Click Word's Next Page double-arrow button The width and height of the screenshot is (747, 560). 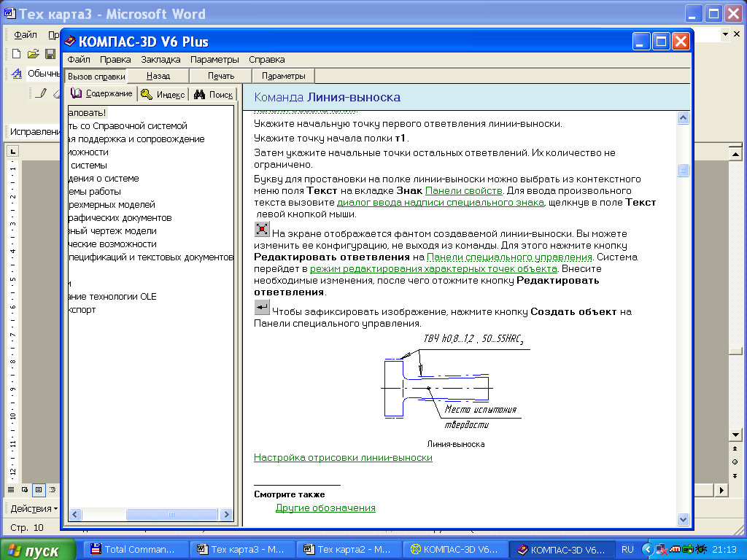pos(735,475)
